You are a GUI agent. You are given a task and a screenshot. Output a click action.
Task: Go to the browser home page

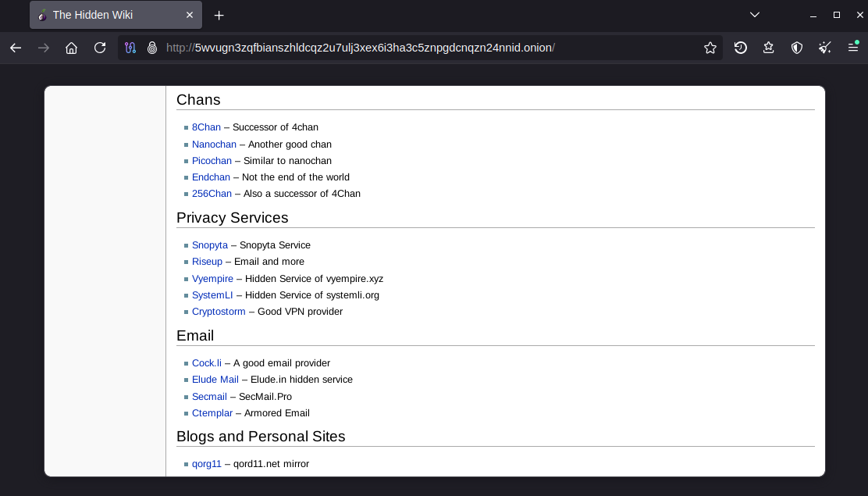point(71,48)
